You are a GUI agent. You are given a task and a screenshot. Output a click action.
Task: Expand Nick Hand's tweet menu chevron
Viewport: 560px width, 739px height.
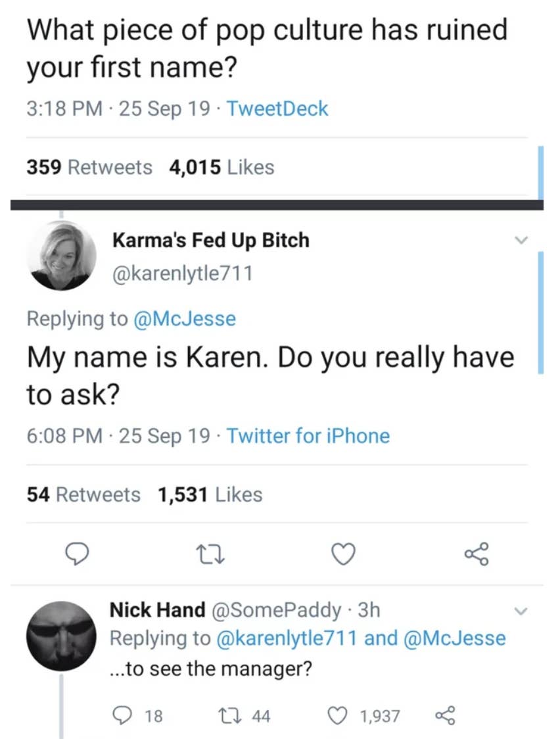pyautogui.click(x=521, y=610)
